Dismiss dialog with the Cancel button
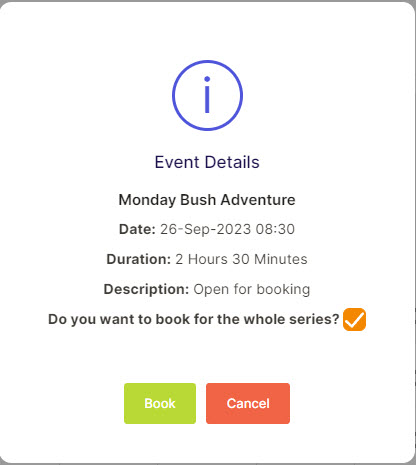Image resolution: width=416 pixels, height=465 pixels. [x=248, y=403]
